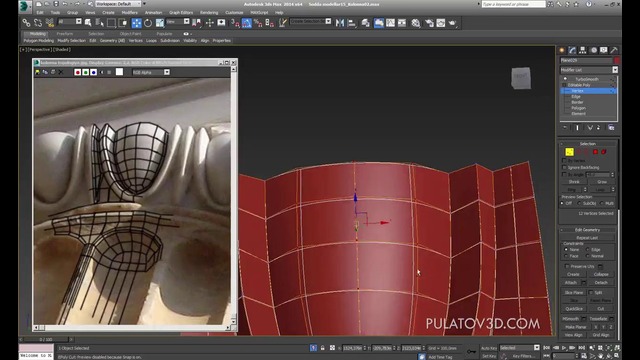The image size is (640, 360).
Task: Enable red channel in image viewer
Action: pyautogui.click(x=78, y=72)
